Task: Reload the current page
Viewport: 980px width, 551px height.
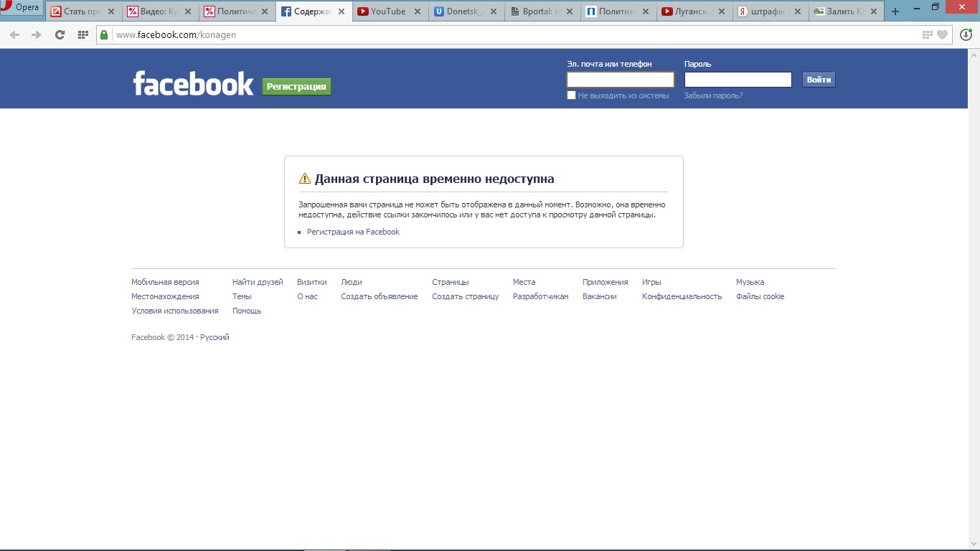Action: point(60,34)
